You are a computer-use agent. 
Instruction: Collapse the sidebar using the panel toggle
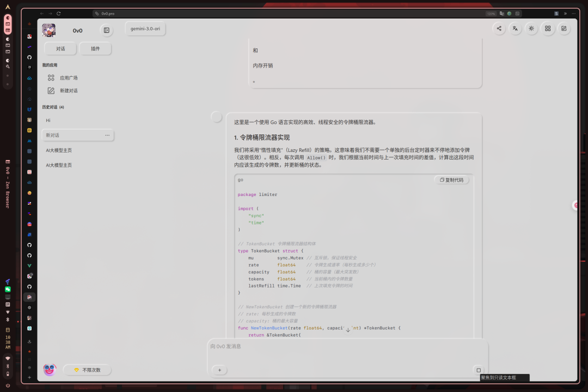tap(106, 30)
